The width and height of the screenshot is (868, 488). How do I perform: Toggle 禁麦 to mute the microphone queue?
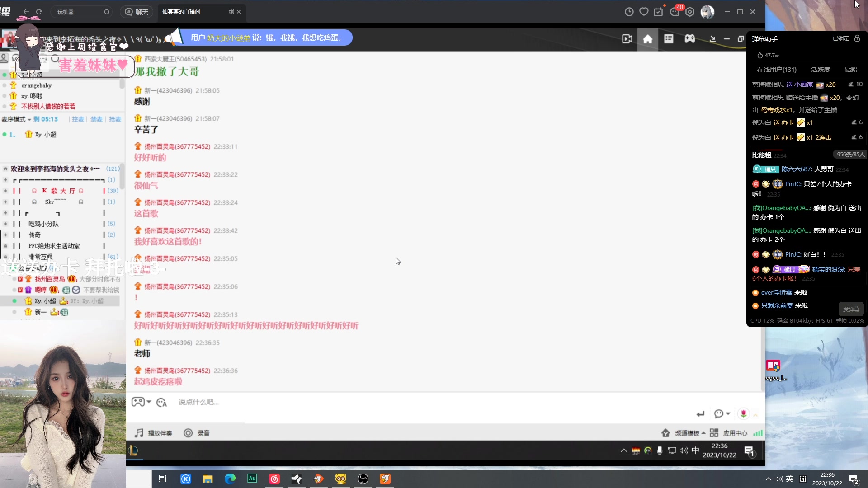(96, 119)
